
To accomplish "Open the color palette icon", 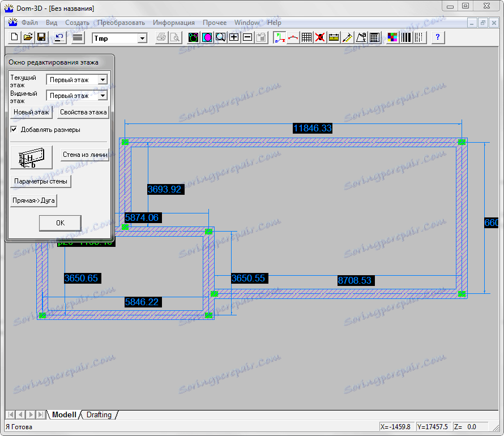I will point(392,37).
